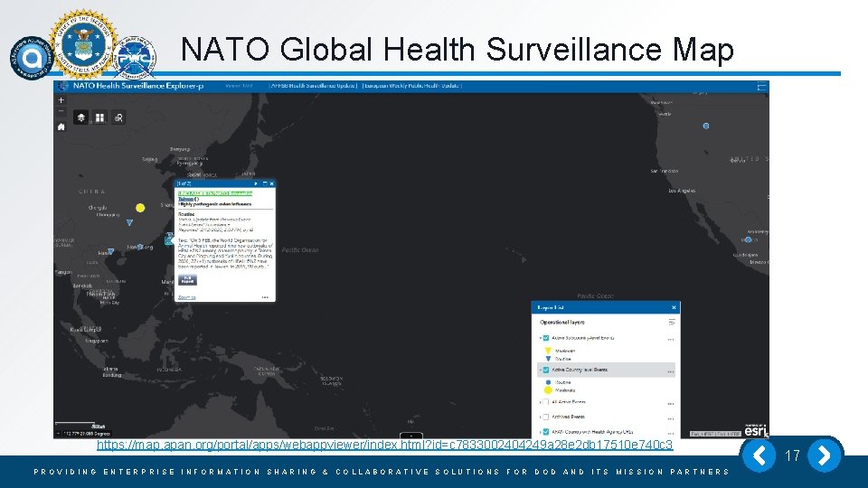Open options for Active Country-level Events layer
The height and width of the screenshot is (488, 868).
click(671, 371)
